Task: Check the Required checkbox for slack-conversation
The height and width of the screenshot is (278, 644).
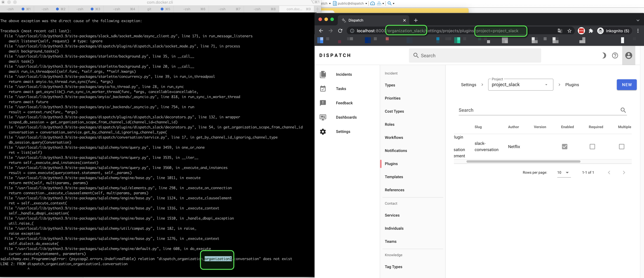Action: 592,146
